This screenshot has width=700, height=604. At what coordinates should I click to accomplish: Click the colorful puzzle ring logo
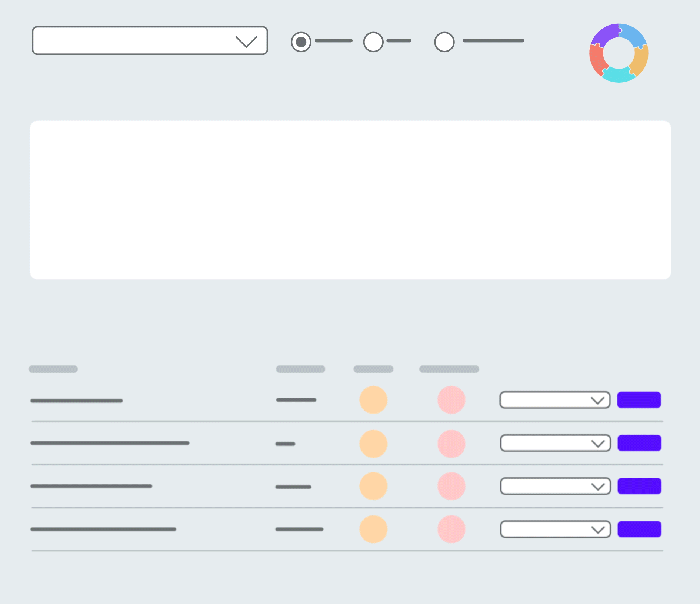[x=619, y=53]
